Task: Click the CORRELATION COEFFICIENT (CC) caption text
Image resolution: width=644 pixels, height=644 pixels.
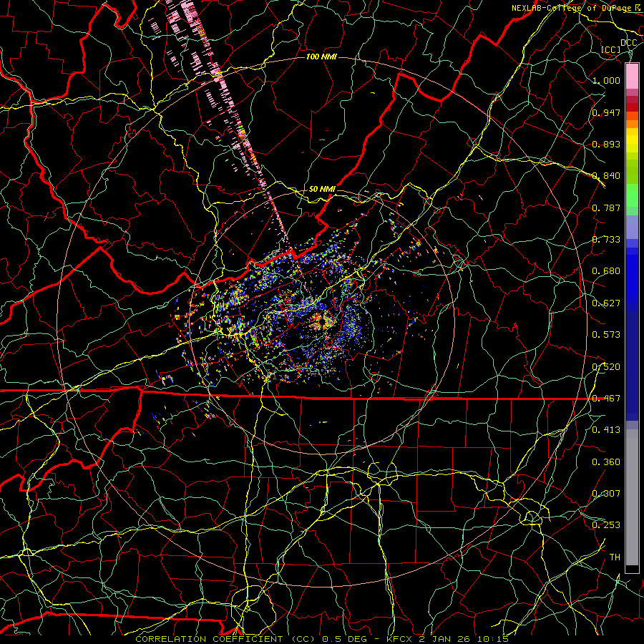Action: 226,639
